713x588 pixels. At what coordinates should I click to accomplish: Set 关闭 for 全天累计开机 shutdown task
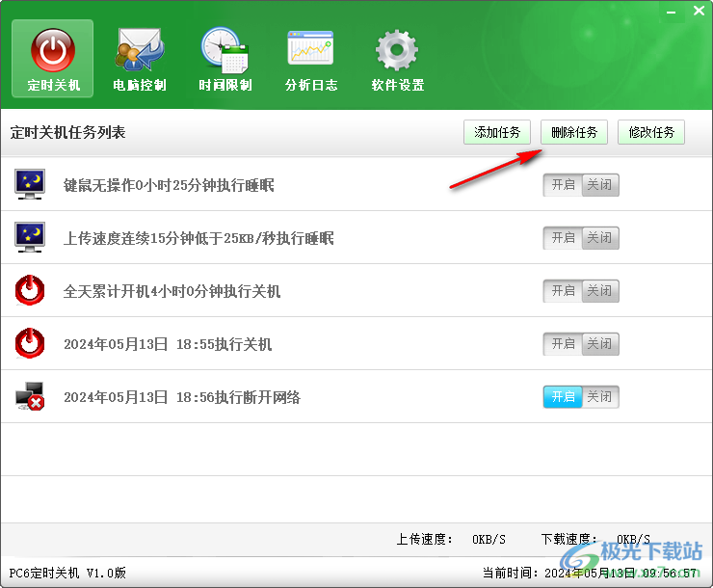600,291
